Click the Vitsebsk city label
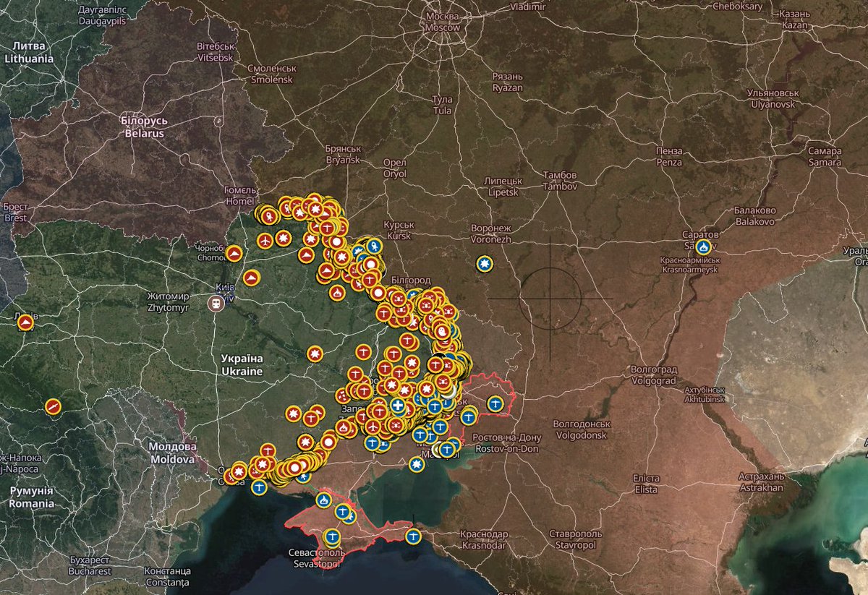 [x=216, y=51]
